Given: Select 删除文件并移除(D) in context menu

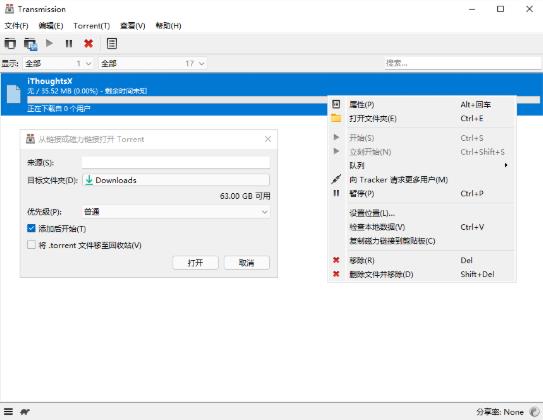Looking at the screenshot, I should click(x=422, y=274).
